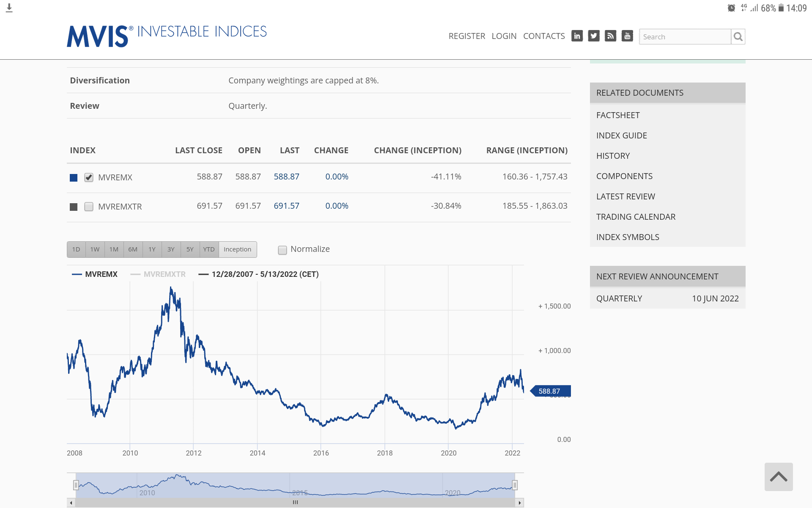Select the 6M chart range

(133, 249)
